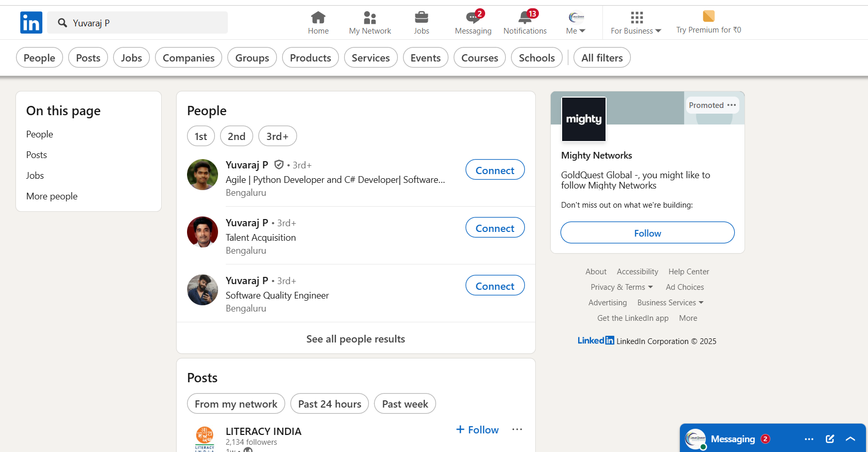Filter search by Events

pos(426,58)
